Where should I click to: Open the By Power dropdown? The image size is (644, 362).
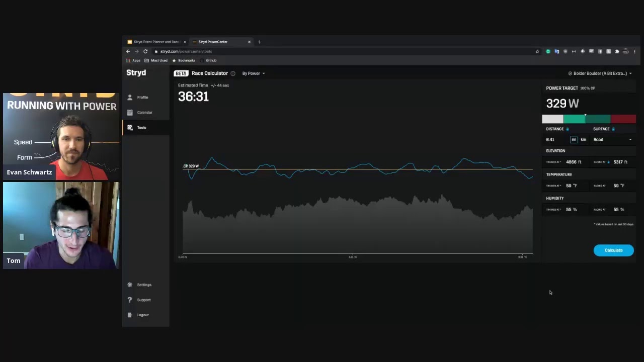click(253, 73)
